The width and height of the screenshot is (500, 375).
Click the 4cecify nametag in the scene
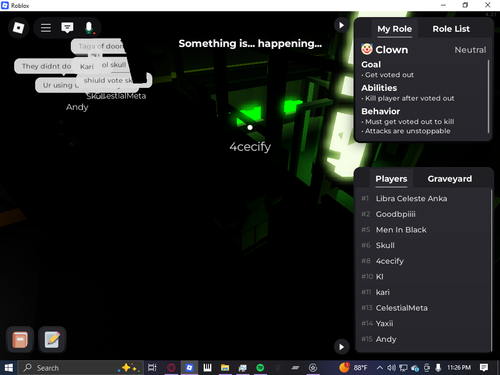(x=250, y=147)
